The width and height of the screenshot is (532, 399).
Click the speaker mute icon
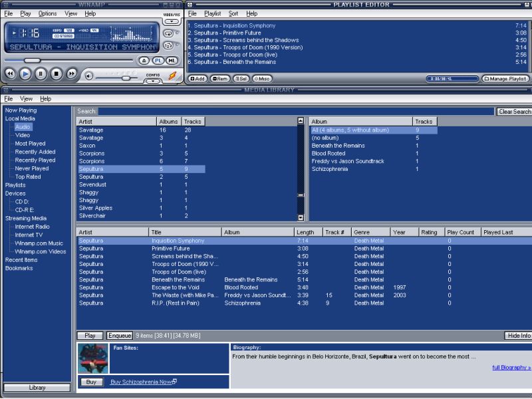tap(89, 76)
